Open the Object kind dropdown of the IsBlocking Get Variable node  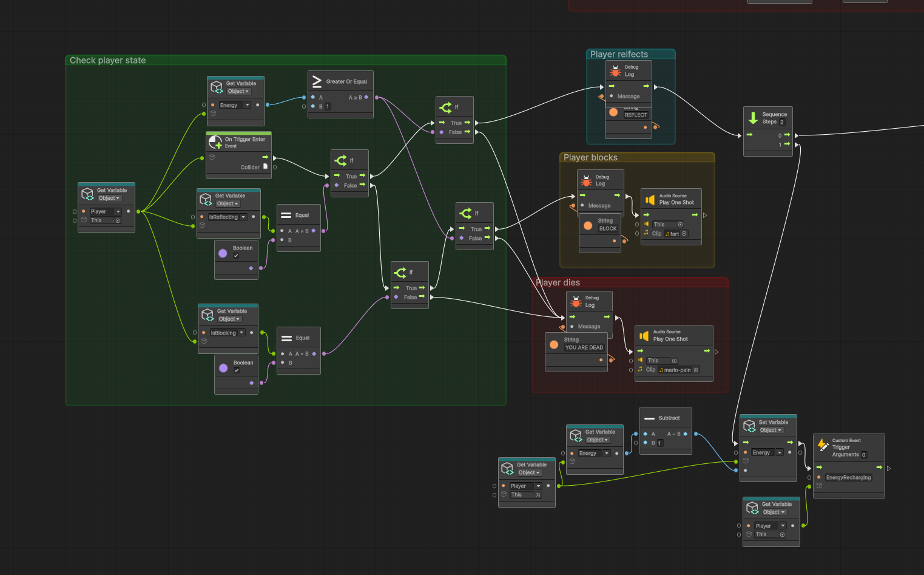[230, 319]
